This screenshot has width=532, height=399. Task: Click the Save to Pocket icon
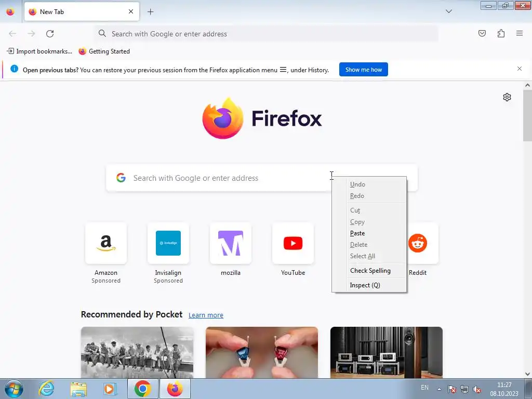click(x=482, y=33)
